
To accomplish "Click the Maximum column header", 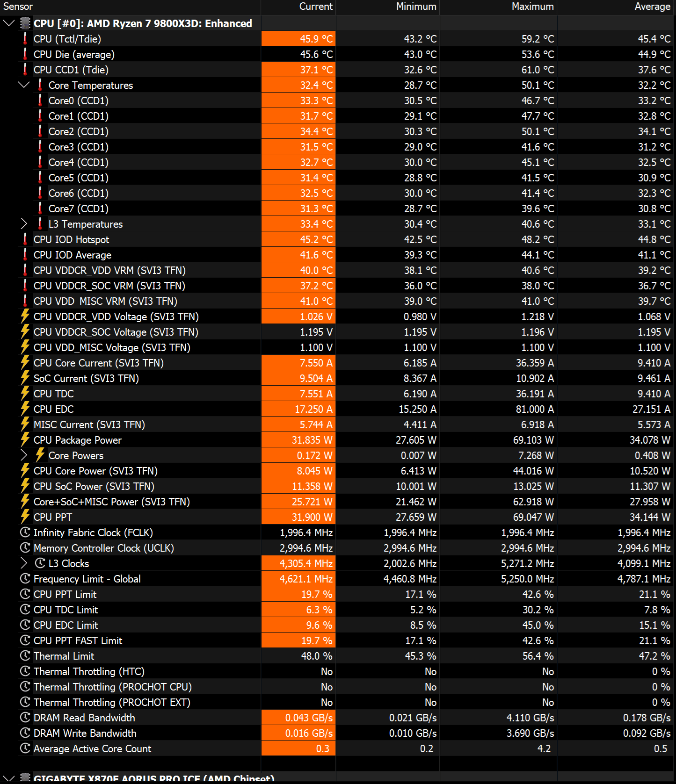I will pos(499,7).
